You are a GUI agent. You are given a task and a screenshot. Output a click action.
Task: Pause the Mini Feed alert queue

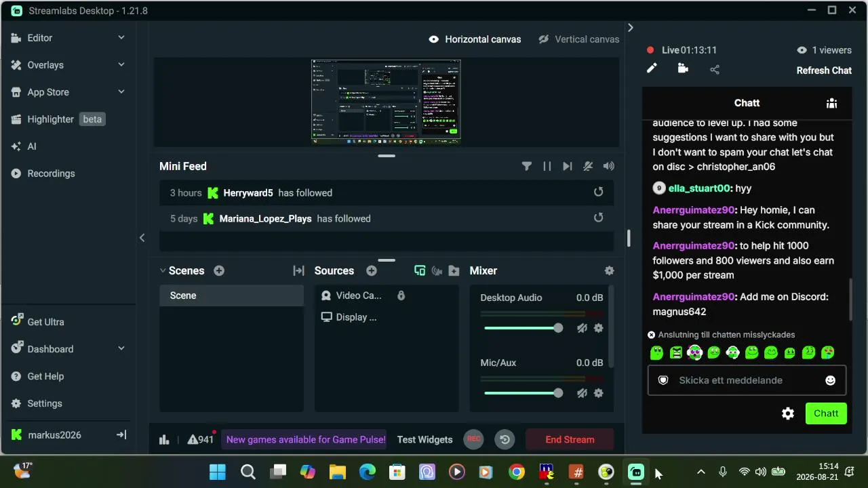pos(547,166)
